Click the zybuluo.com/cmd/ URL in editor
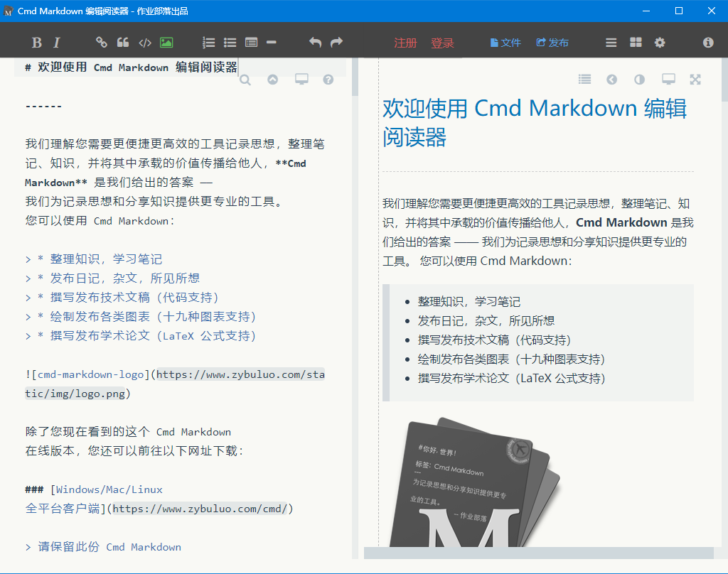The width and height of the screenshot is (728, 574). [x=200, y=509]
